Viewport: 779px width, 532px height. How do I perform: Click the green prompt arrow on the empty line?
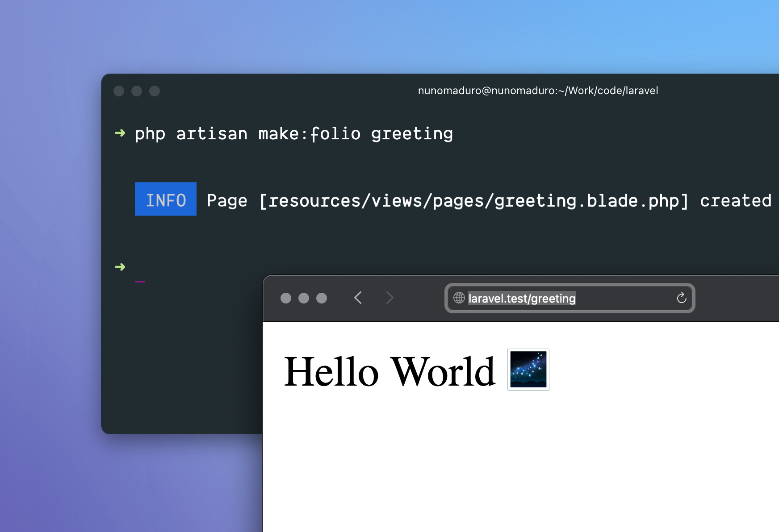(120, 266)
